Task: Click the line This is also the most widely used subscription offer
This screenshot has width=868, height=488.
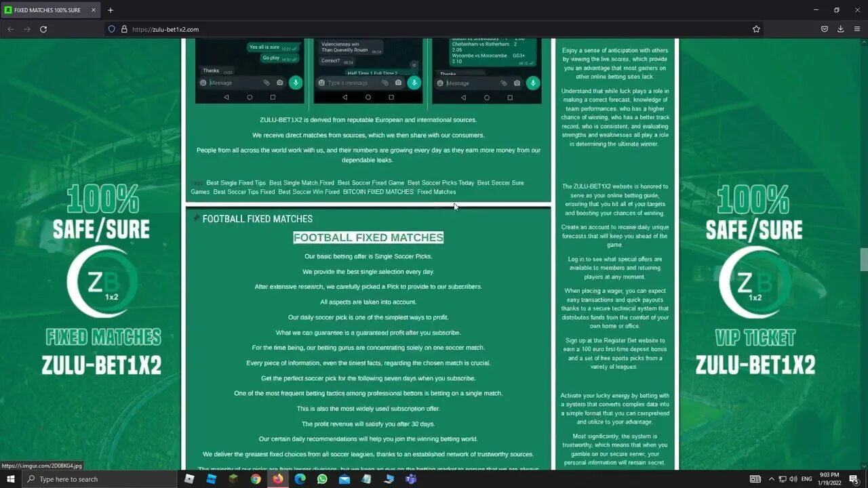Action: pos(368,409)
